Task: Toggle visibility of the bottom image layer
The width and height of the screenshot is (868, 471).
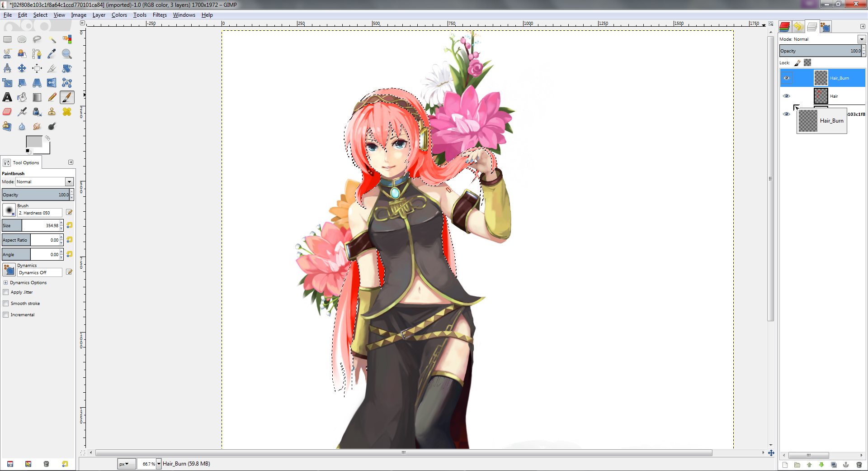Action: [x=787, y=114]
